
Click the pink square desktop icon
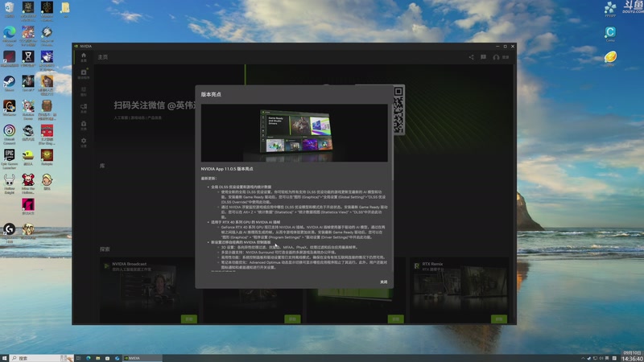(28, 206)
